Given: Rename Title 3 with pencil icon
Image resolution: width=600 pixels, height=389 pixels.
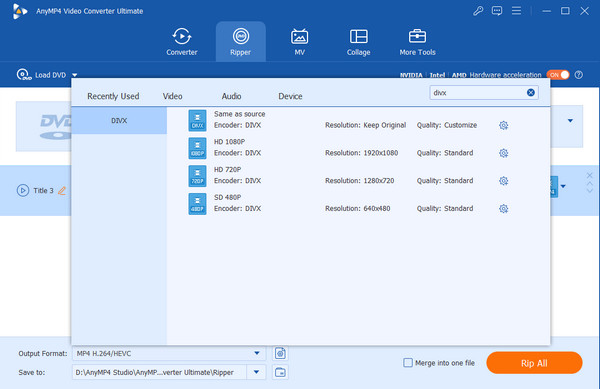Looking at the screenshot, I should (x=62, y=190).
